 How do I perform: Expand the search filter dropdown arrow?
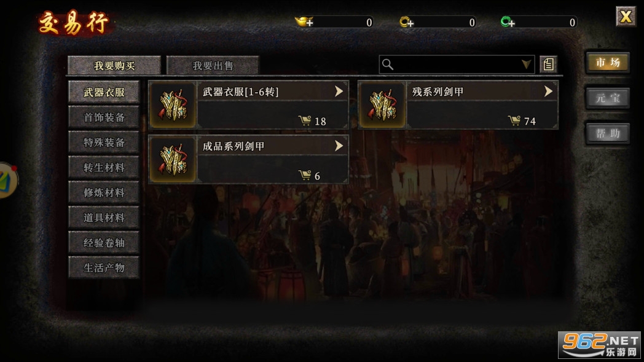click(x=526, y=65)
